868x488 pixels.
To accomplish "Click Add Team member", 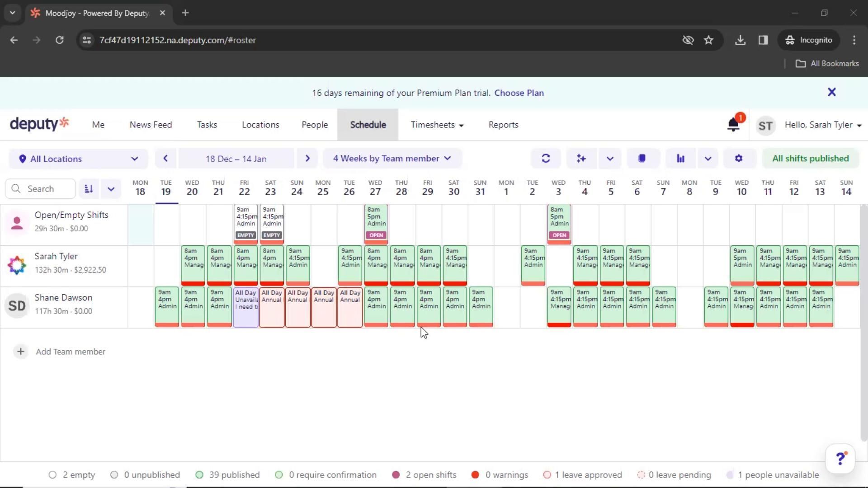I will (70, 352).
